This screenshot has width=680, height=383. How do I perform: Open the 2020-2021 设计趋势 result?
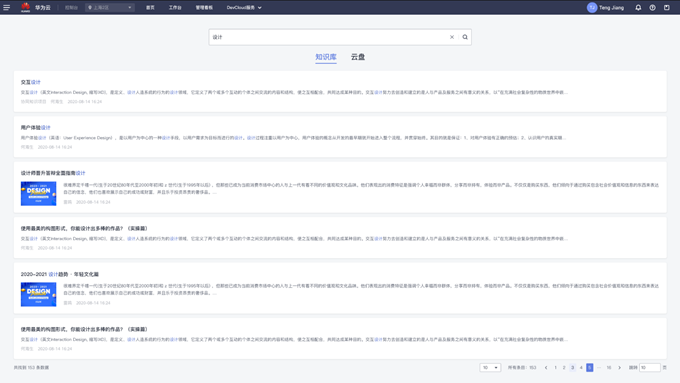coord(60,274)
